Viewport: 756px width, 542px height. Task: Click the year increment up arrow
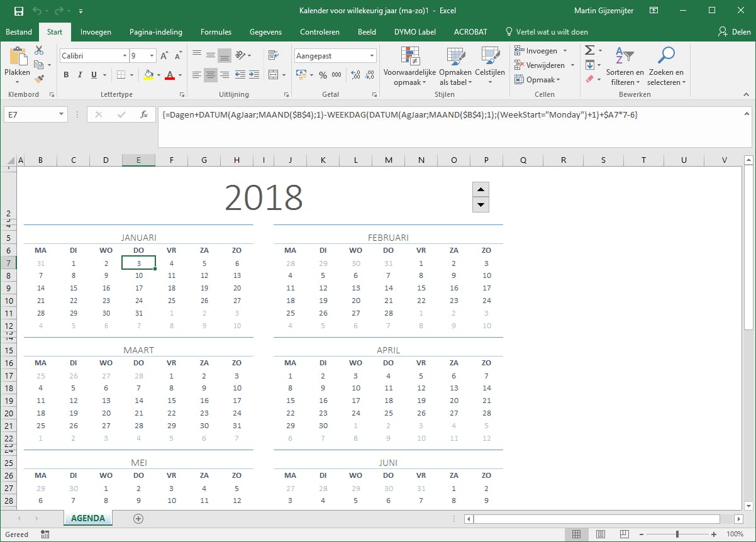481,189
